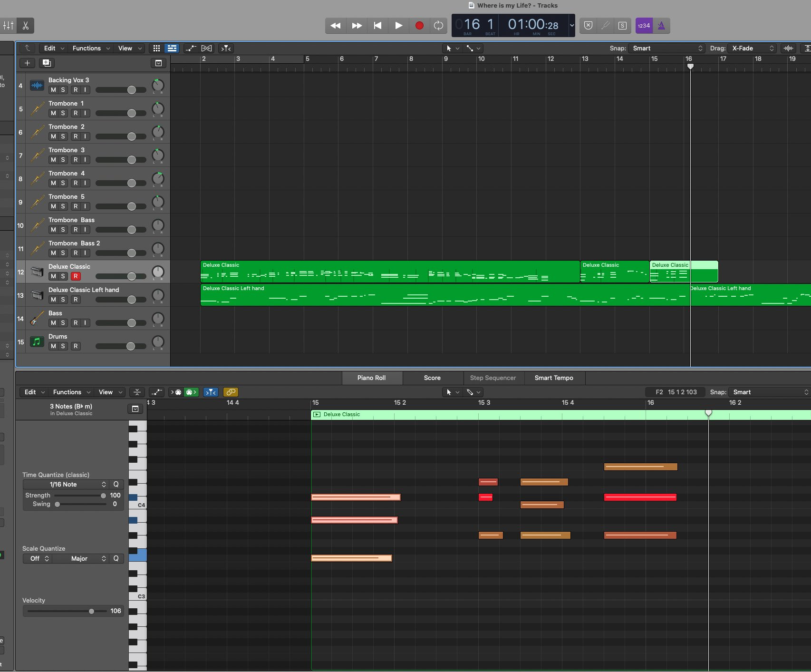Open the Tracks area View menu
The height and width of the screenshot is (672, 811).
130,48
